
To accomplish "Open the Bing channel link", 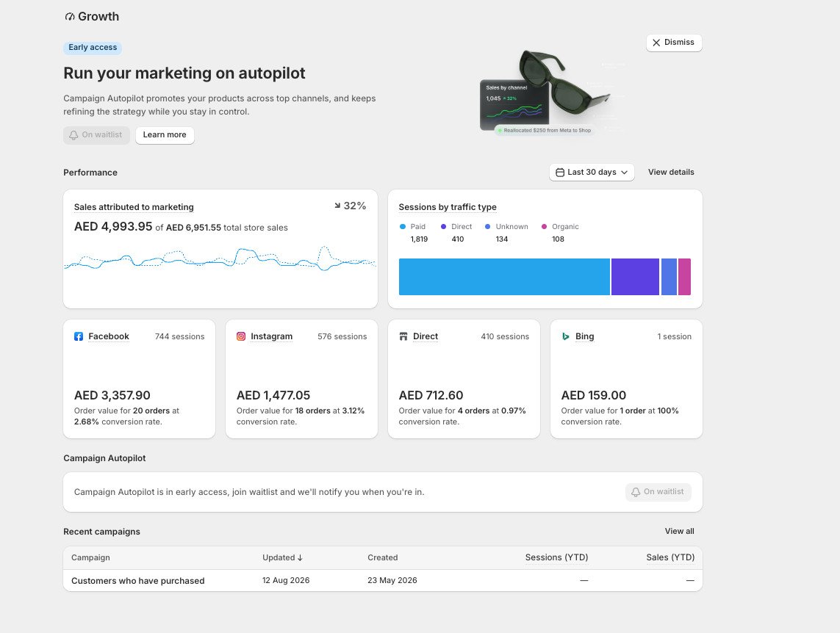I will click(584, 336).
